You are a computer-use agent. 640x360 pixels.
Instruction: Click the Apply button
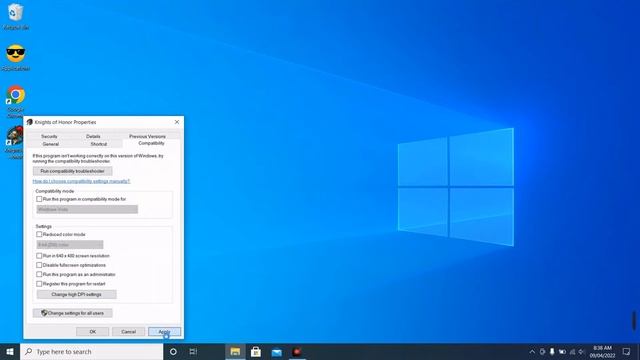tap(164, 332)
